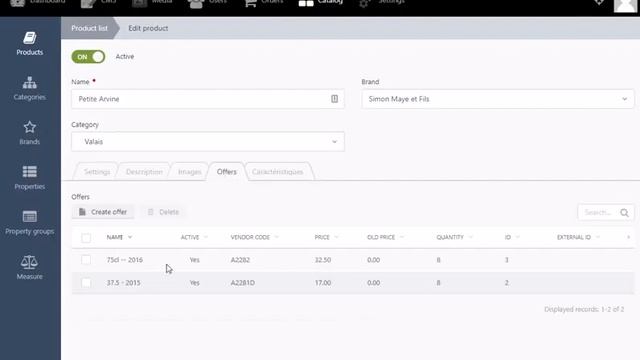Open the Property groups icon in sidebar
This screenshot has width=640, height=360.
point(29,216)
